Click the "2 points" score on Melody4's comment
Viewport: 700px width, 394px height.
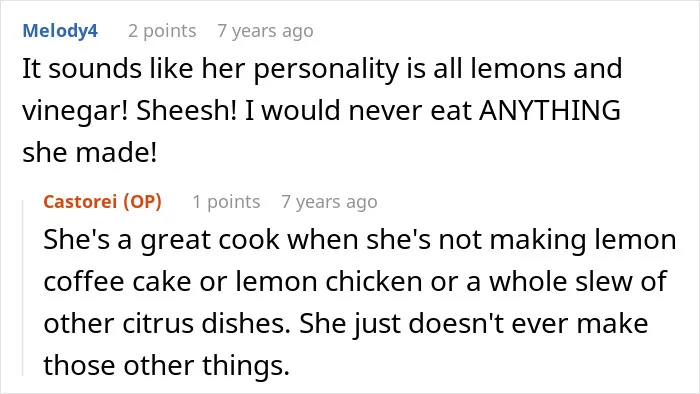pos(162,31)
